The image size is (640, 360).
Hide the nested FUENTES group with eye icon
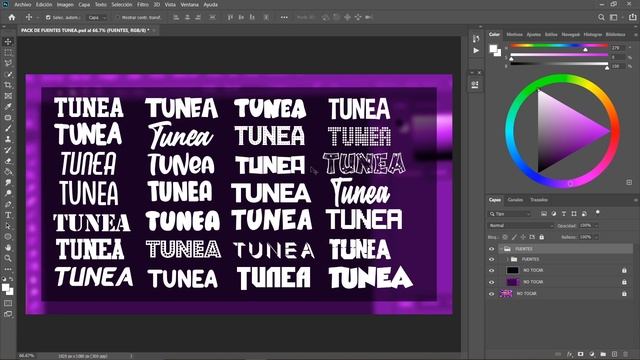point(491,260)
